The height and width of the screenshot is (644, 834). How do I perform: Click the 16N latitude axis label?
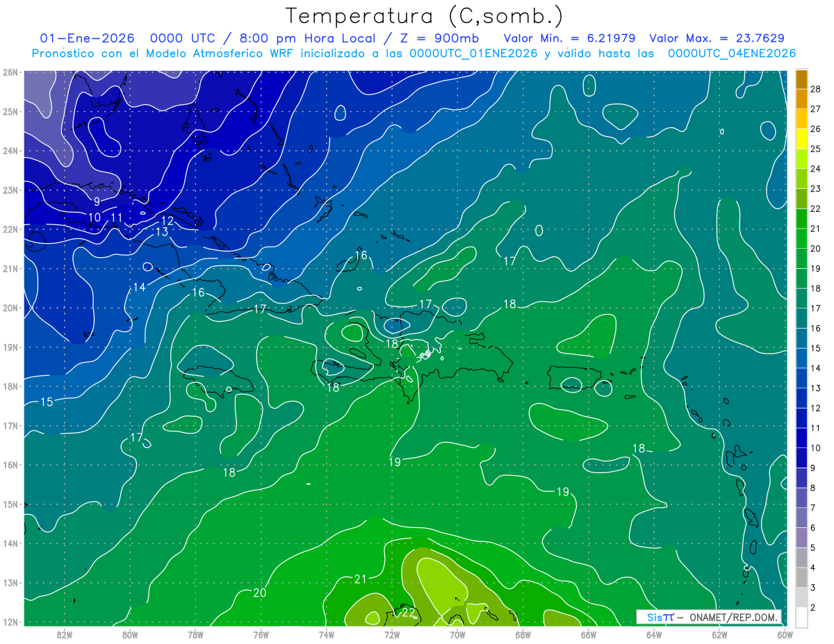10,465
